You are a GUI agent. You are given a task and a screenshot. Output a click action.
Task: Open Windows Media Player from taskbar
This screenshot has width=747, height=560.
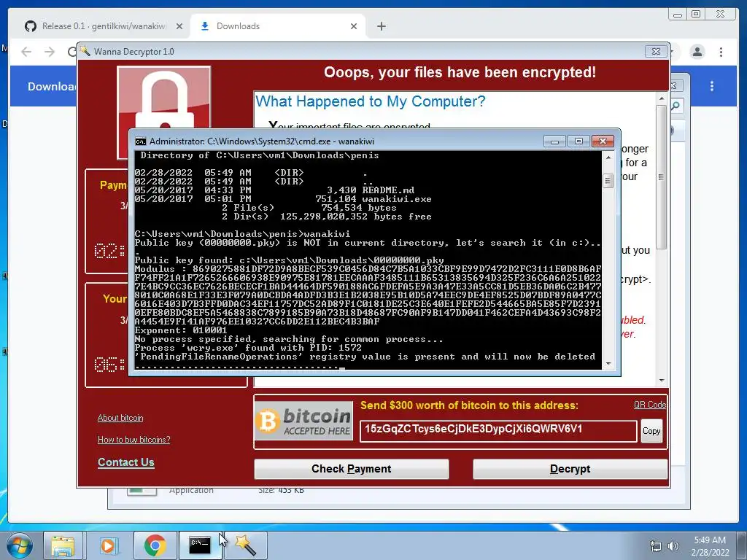pos(108,545)
